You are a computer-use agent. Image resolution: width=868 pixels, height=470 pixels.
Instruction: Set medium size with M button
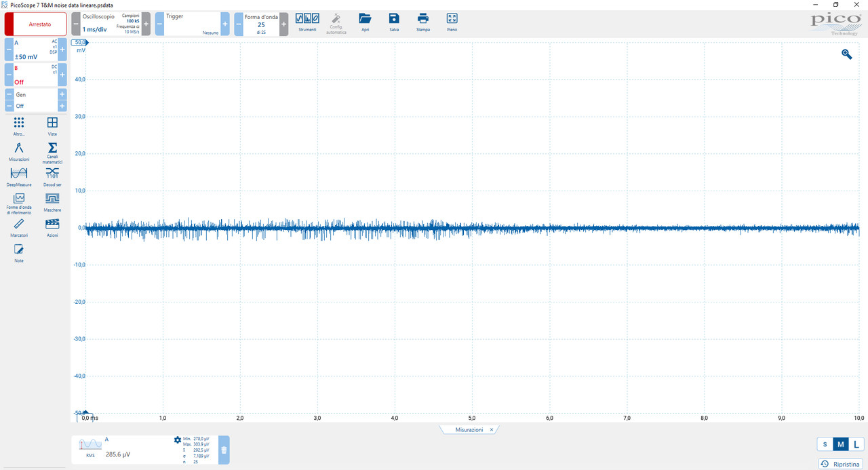[x=841, y=444]
